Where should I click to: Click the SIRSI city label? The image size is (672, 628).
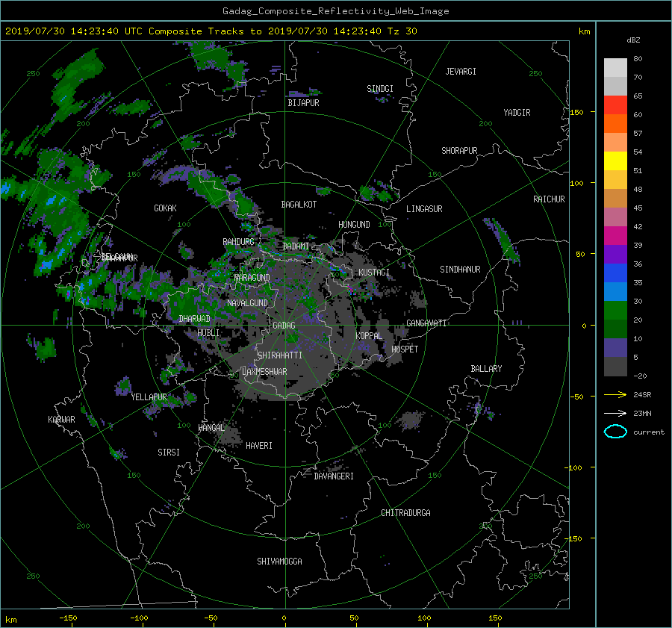pyautogui.click(x=169, y=453)
